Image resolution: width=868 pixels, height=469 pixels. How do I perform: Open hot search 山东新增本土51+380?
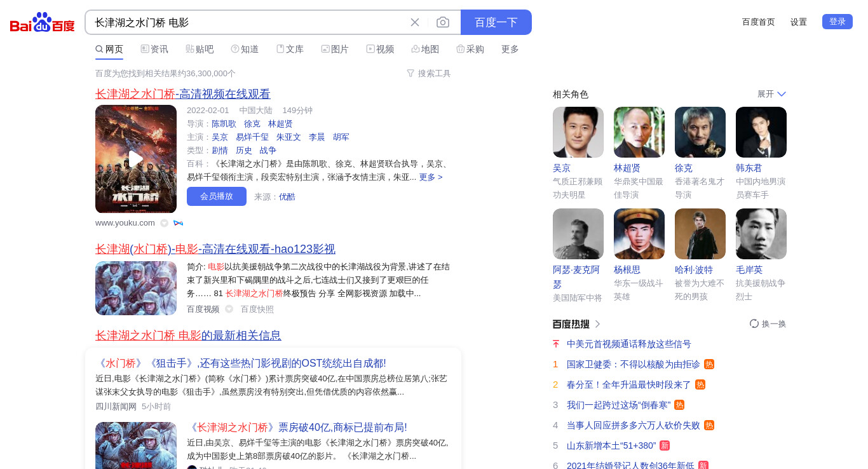(611, 446)
